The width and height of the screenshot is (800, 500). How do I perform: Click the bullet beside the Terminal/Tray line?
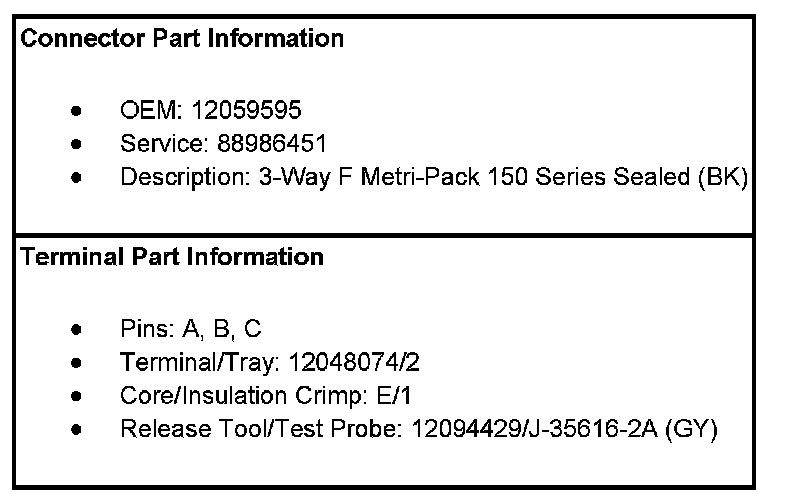point(77,363)
